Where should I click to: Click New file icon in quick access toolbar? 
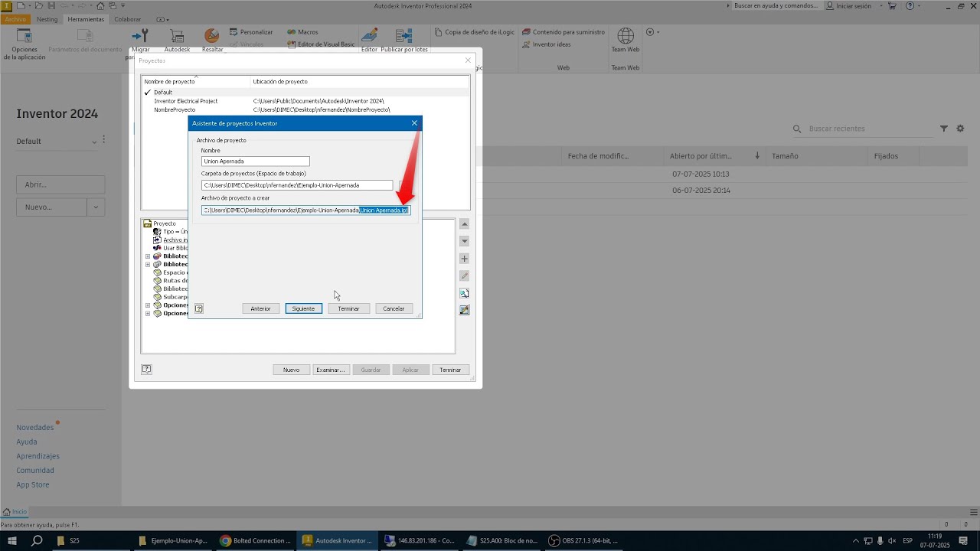(x=21, y=5)
